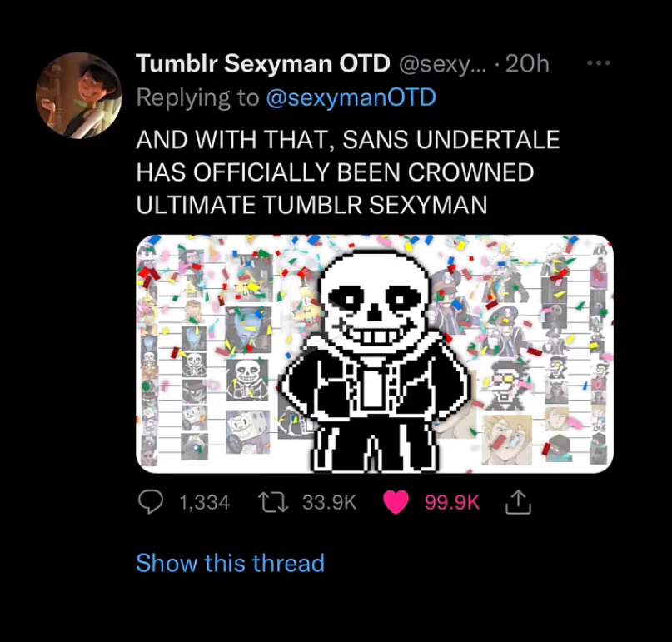
Task: Open the three-dot more options menu
Action: (x=598, y=63)
